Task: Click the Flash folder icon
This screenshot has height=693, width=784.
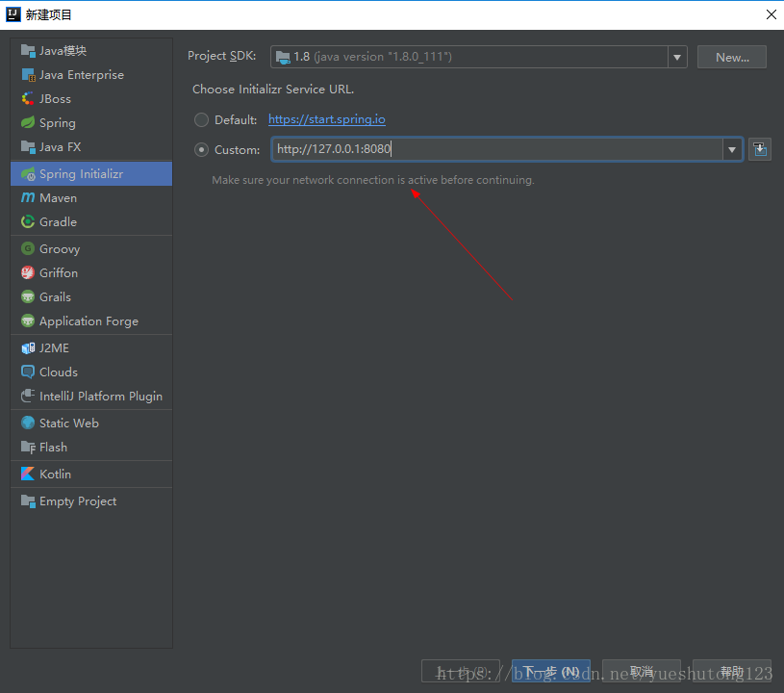Action: tap(28, 447)
